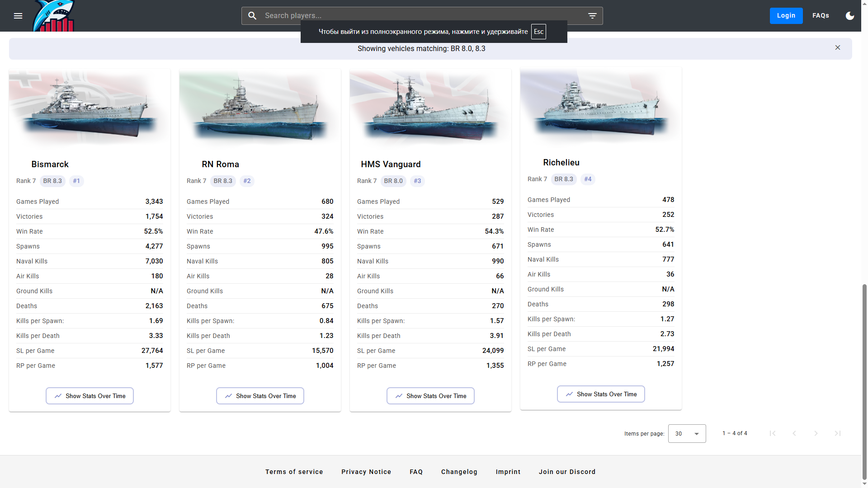Select the BR 8.3 chip on Bismarck card
868x488 pixels.
(x=52, y=181)
